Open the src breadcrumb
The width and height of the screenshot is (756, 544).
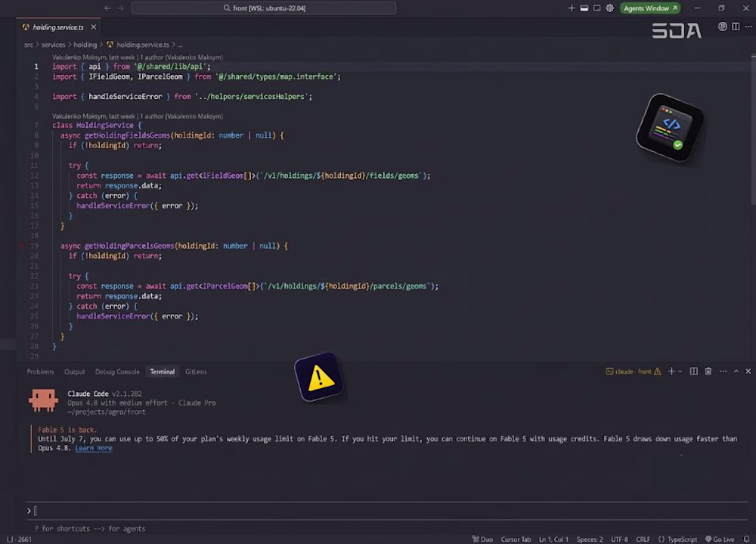pos(29,45)
